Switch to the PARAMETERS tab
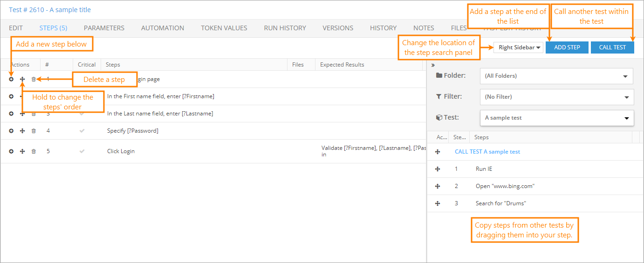This screenshot has width=644, height=263. 104,28
